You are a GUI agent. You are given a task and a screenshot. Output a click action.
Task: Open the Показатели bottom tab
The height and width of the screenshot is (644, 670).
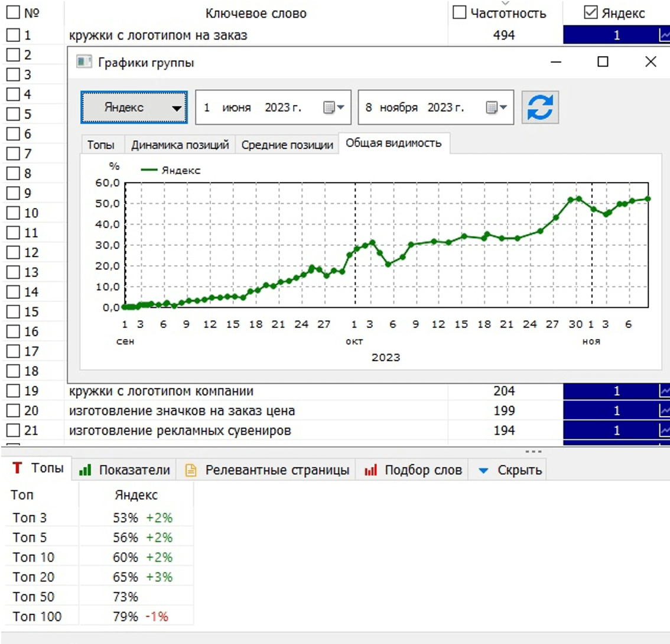125,470
